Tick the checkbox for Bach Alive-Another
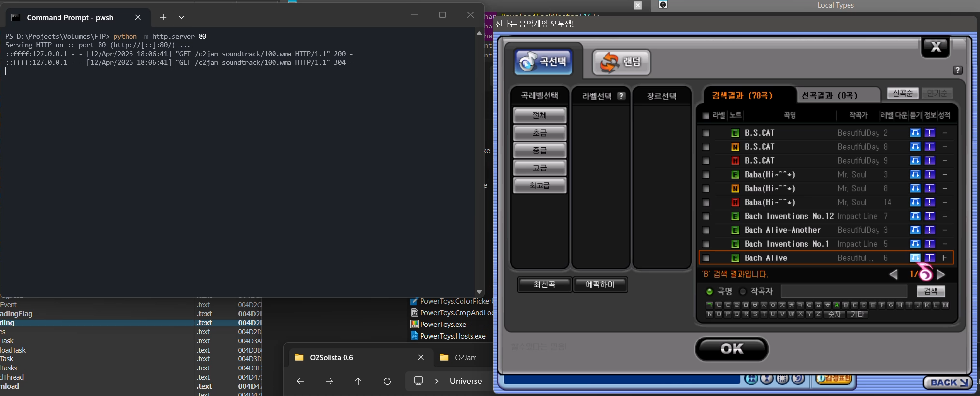 (706, 230)
